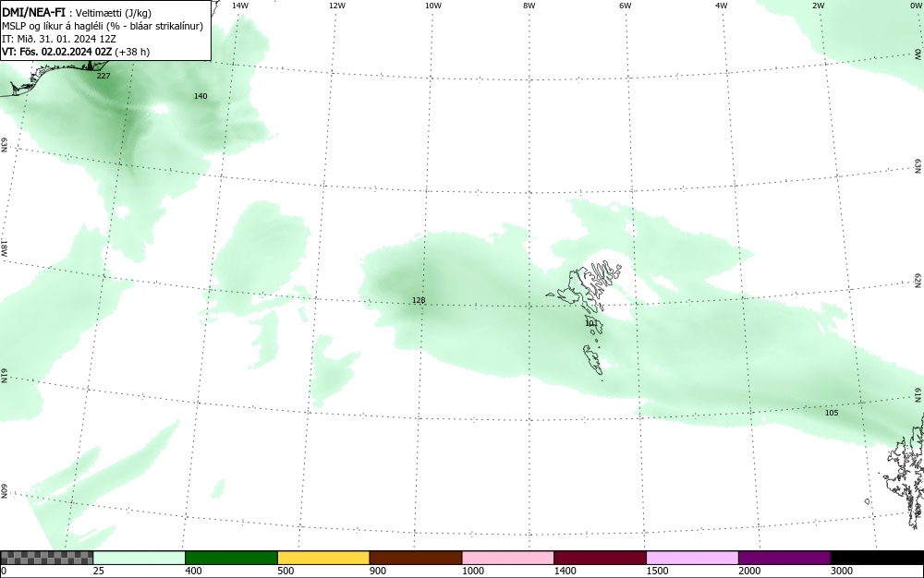
Task: Click the 101 value near Faroe Islands
Action: (591, 323)
